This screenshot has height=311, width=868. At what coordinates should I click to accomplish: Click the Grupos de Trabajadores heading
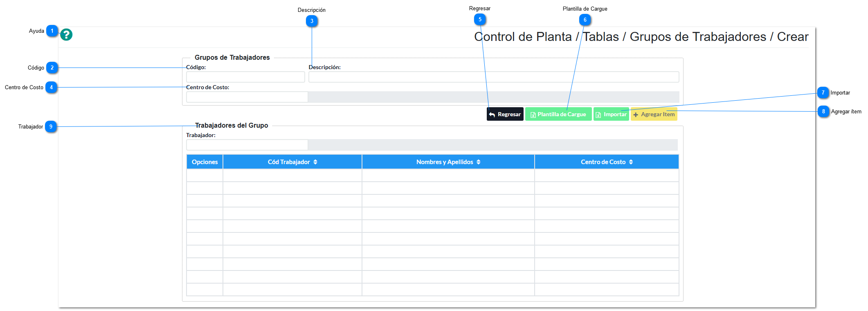tap(232, 57)
